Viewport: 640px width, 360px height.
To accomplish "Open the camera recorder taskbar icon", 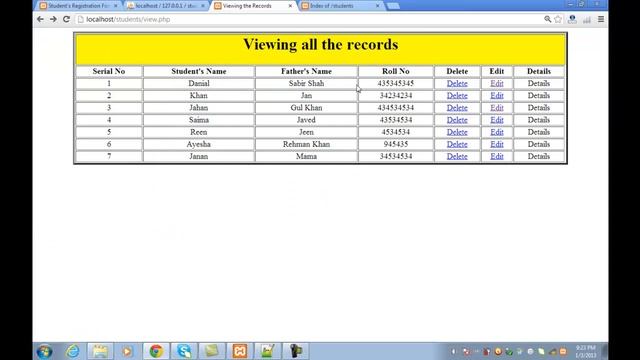I will pyautogui.click(x=296, y=351).
